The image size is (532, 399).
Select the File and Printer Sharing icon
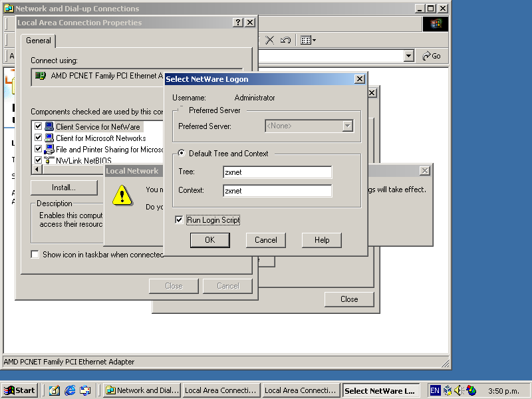[49, 149]
